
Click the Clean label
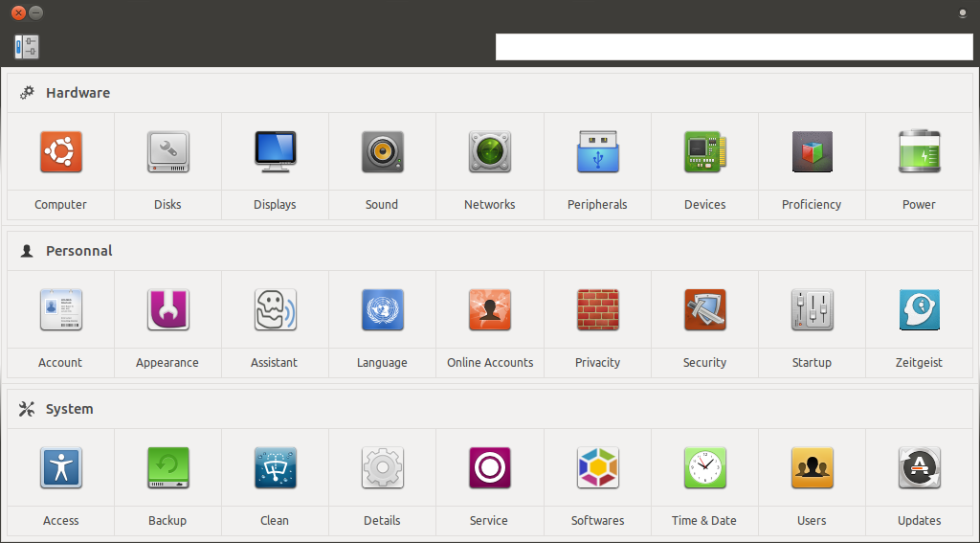pyautogui.click(x=275, y=520)
